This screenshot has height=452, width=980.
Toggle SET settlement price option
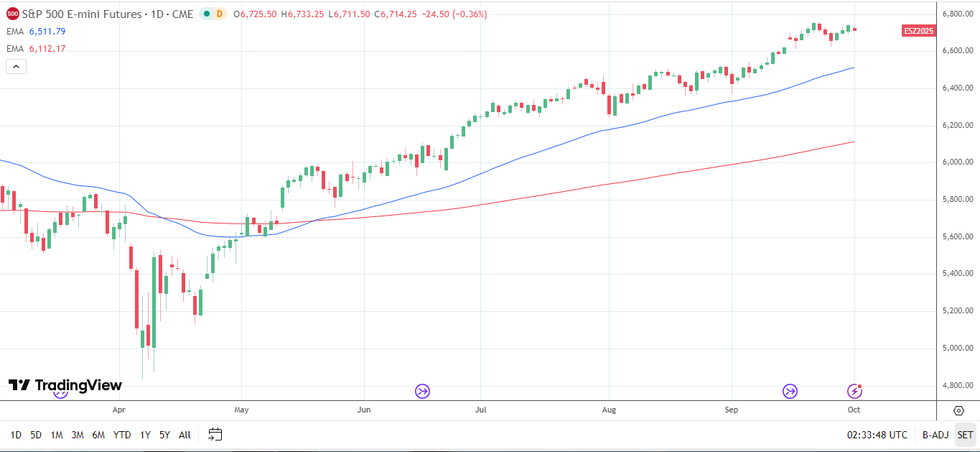[965, 435]
